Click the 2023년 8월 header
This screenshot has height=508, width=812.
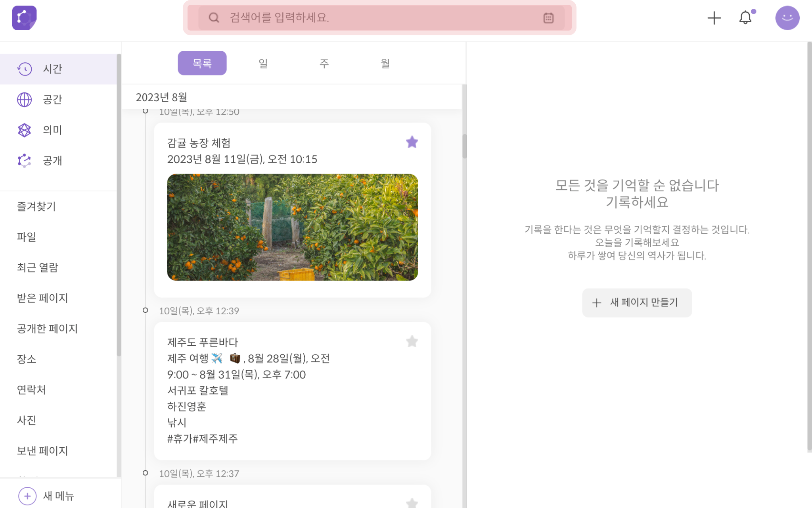point(161,97)
